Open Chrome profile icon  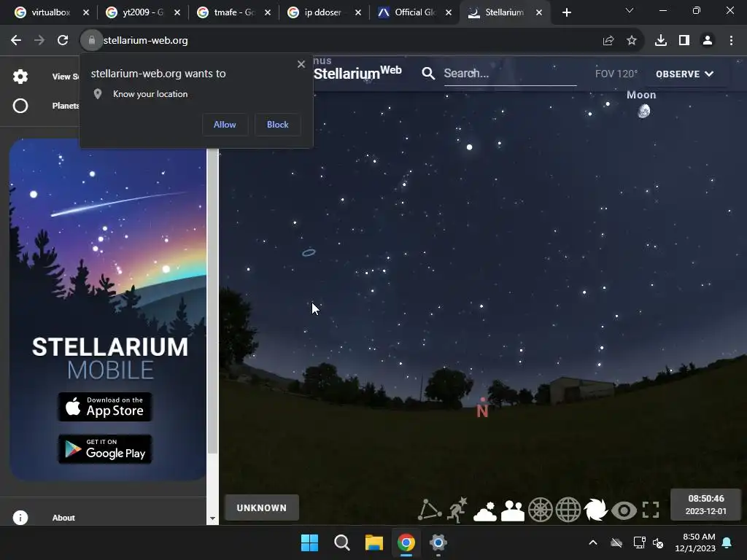(x=708, y=41)
